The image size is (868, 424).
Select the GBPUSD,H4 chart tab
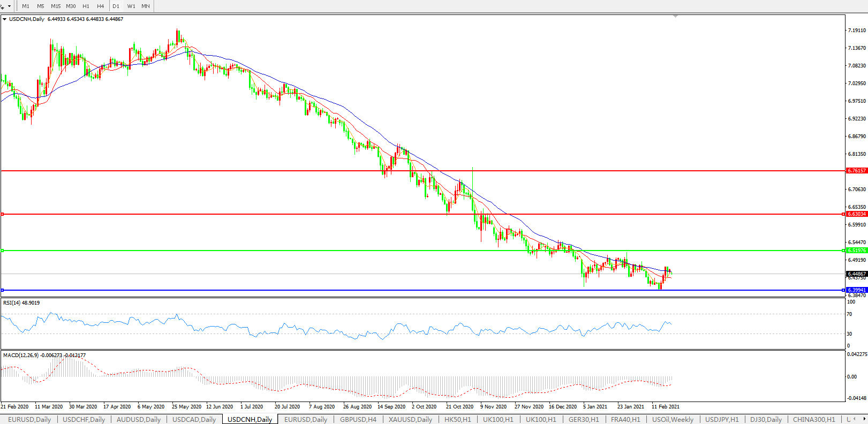[x=358, y=419]
